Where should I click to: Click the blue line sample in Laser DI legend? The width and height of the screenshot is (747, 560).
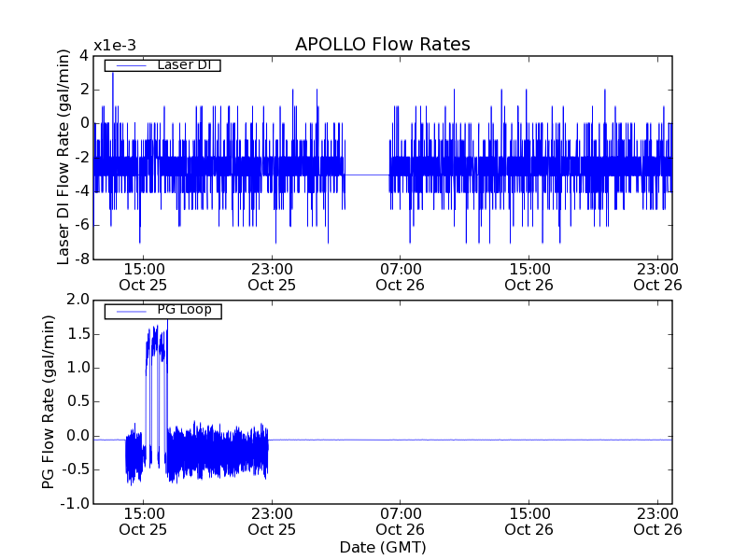[x=129, y=65]
